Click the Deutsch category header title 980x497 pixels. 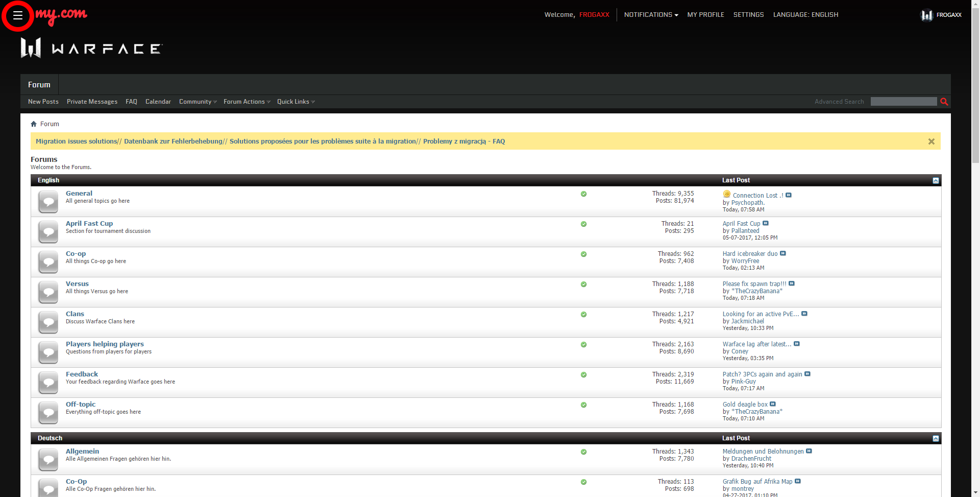50,438
